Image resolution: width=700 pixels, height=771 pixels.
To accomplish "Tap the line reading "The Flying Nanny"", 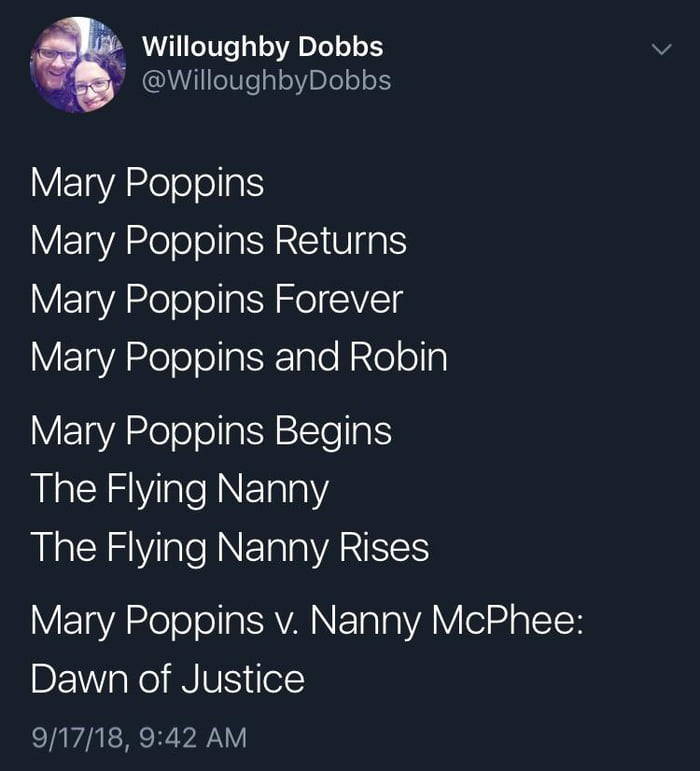I will click(x=179, y=489).
